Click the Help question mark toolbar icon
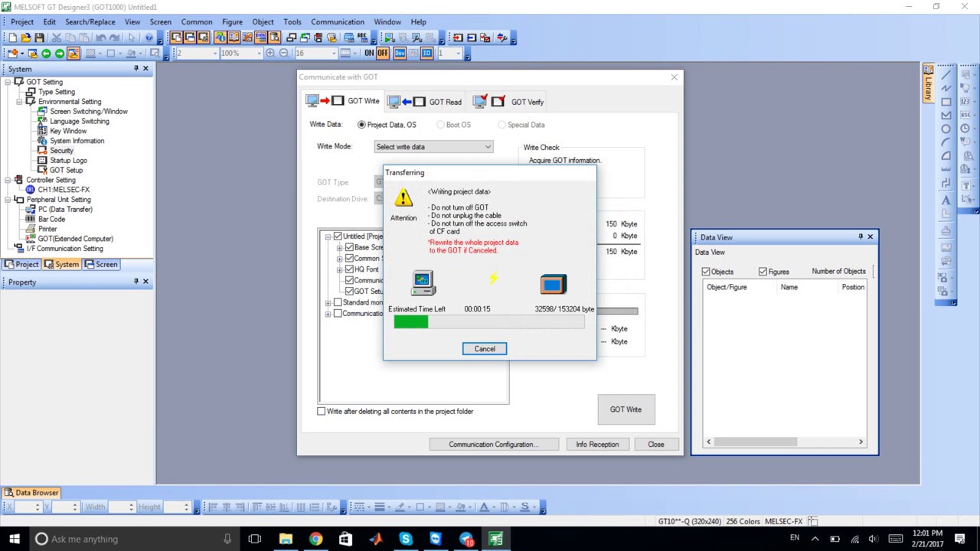This screenshot has height=551, width=980. coord(149,37)
